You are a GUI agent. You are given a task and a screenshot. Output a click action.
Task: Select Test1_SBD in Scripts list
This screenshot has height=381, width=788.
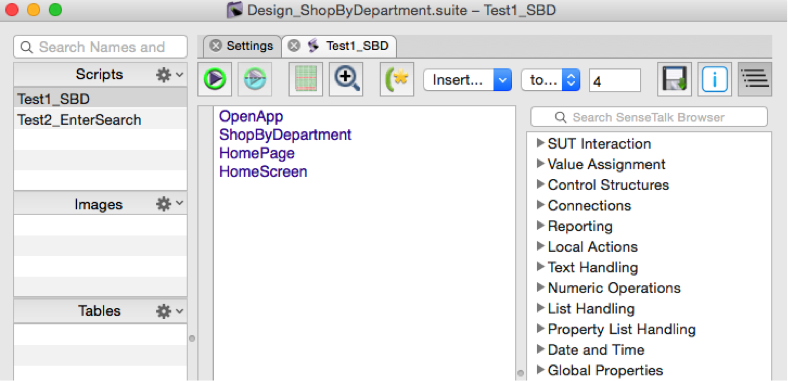(100, 99)
